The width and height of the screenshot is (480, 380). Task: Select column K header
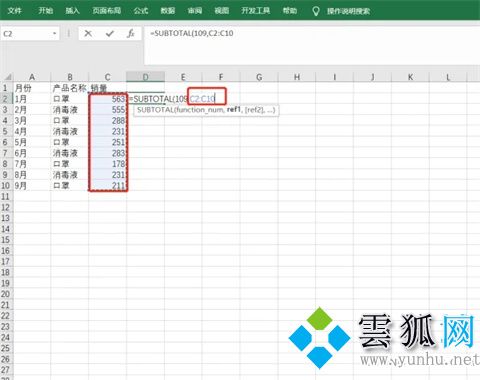410,77
